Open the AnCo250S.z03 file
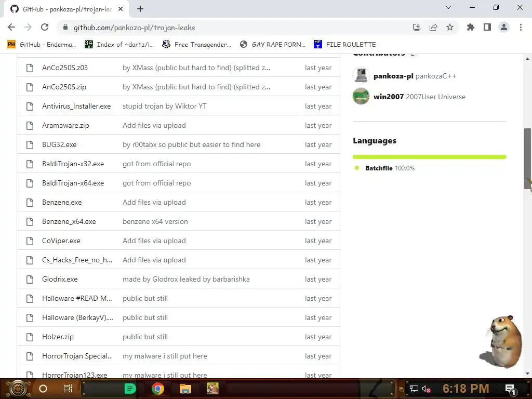 point(65,68)
